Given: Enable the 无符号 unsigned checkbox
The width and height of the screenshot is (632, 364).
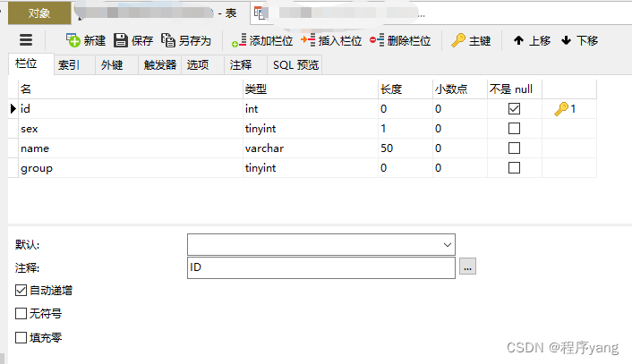Looking at the screenshot, I should (x=21, y=313).
